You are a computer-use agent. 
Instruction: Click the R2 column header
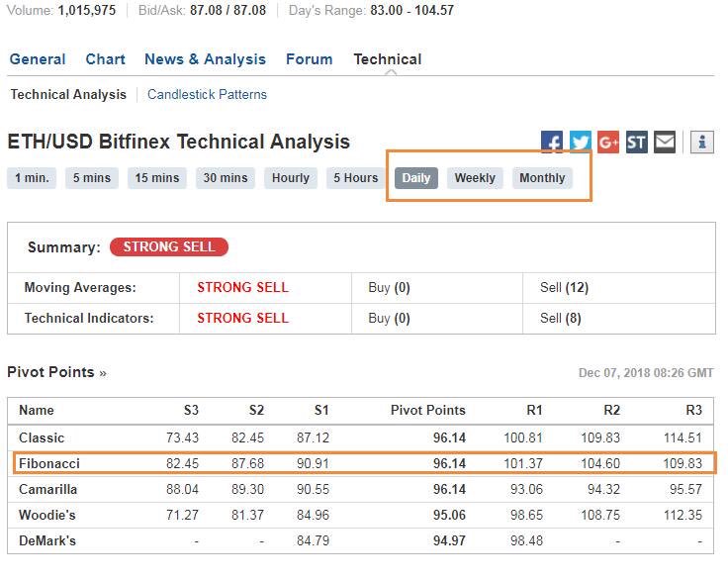[x=612, y=410]
